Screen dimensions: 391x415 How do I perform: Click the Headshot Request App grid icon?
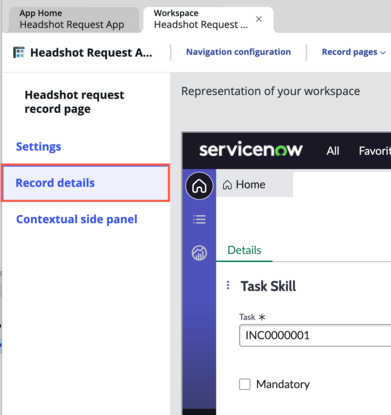tap(19, 52)
